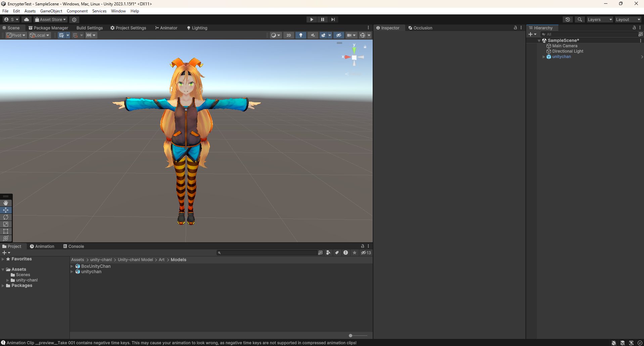Mute scene audio
The height and width of the screenshot is (346, 644).
(x=313, y=35)
